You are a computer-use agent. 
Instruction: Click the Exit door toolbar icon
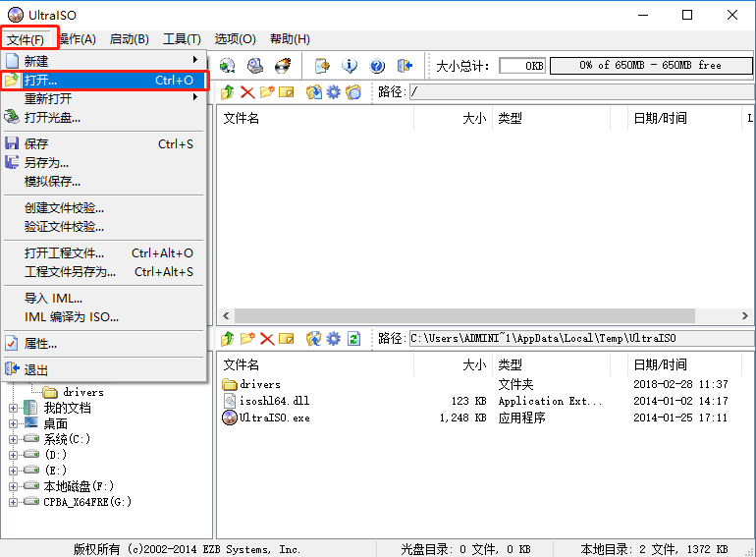(x=405, y=66)
